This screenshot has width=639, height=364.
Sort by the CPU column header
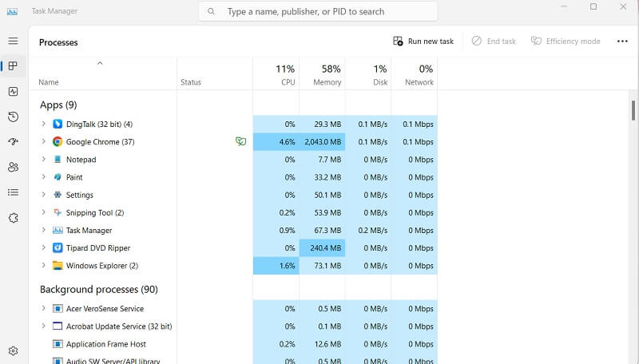click(x=276, y=74)
